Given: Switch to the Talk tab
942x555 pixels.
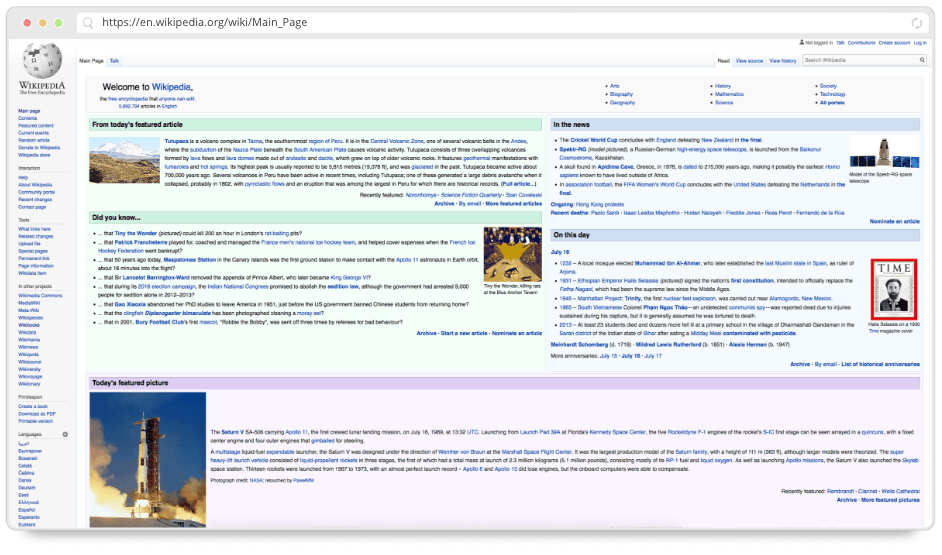Looking at the screenshot, I should coord(114,61).
